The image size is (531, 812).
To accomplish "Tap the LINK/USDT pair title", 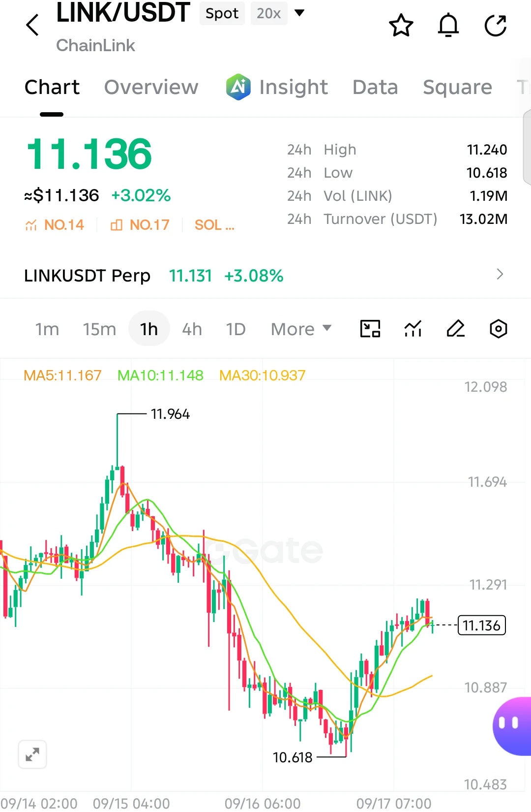I will tap(123, 13).
